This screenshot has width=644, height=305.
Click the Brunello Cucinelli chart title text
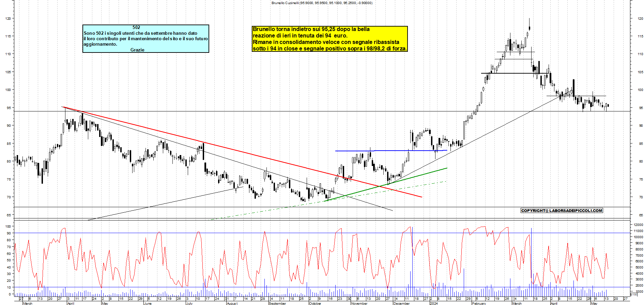coord(322,3)
